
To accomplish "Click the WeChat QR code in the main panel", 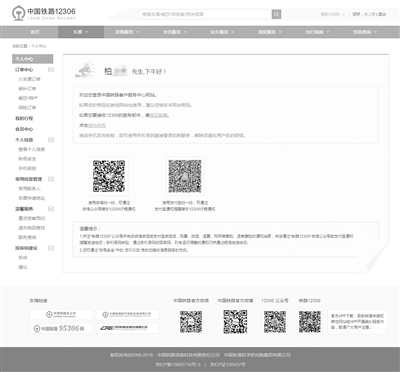I will 109,176.
